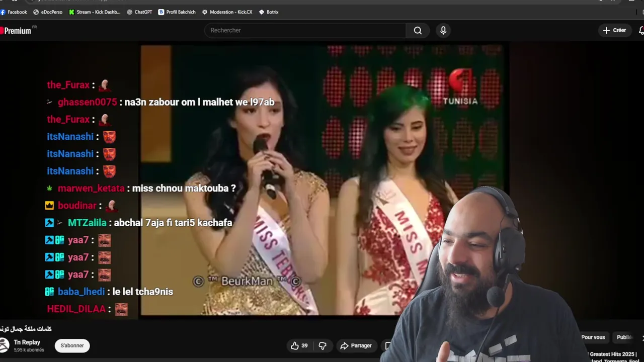Click HEDIL_DILAA chat username

(x=76, y=309)
